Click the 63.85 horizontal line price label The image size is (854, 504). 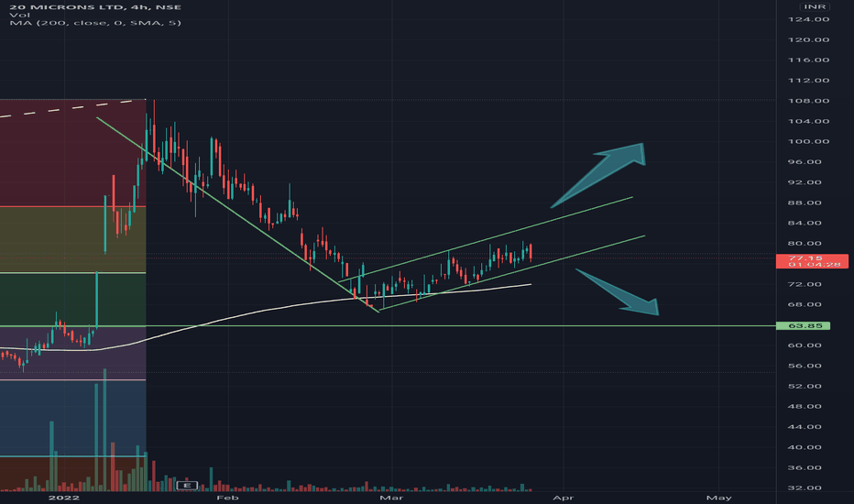click(x=803, y=326)
